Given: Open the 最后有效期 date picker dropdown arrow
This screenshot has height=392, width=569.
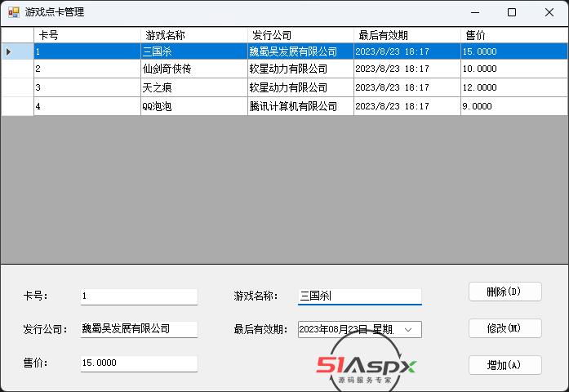Looking at the screenshot, I should coord(408,330).
